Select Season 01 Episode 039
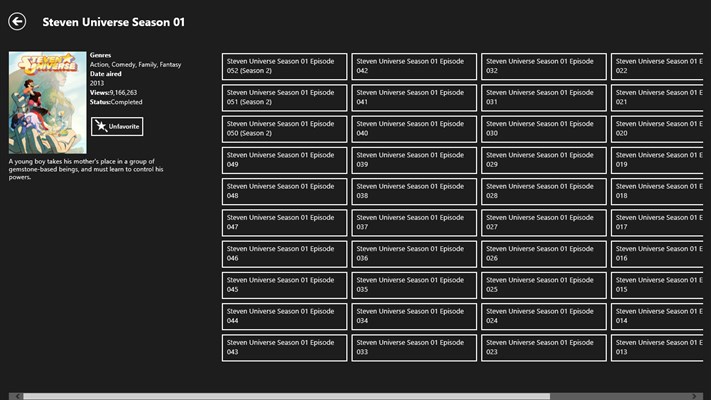Screen dimensions: 711x400 414,161
